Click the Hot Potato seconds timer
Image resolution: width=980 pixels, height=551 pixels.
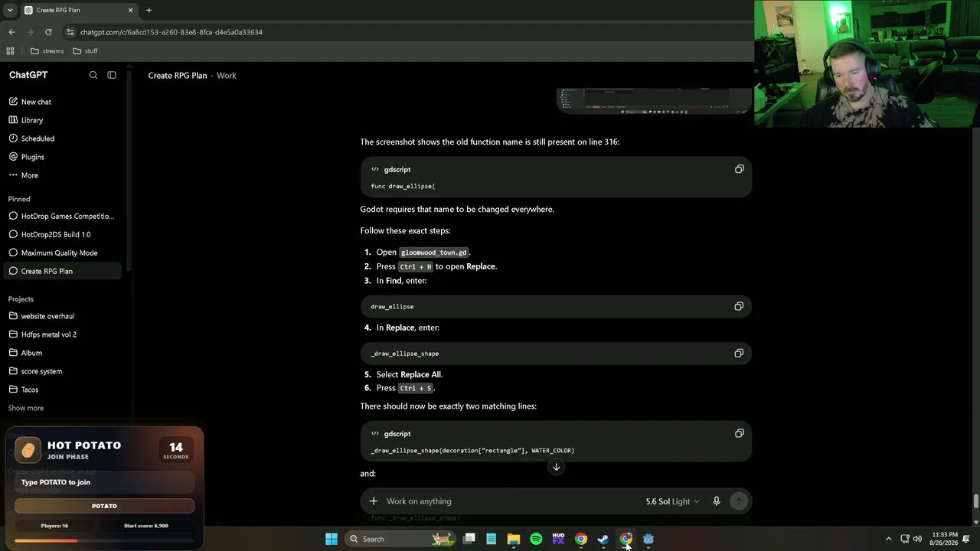pos(176,450)
